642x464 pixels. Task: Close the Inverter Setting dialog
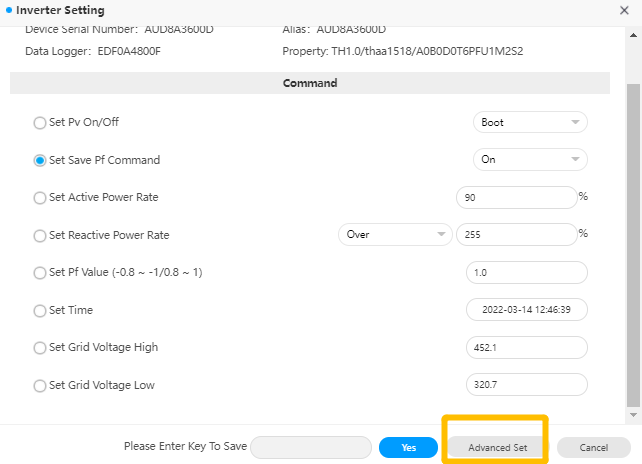624,10
